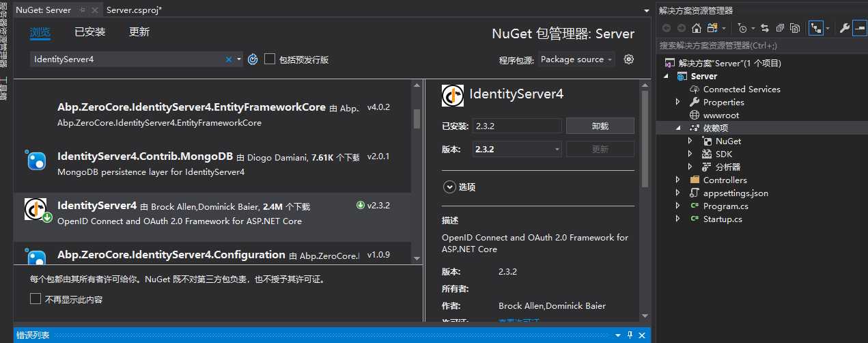Pin the error list panel

tap(630, 335)
